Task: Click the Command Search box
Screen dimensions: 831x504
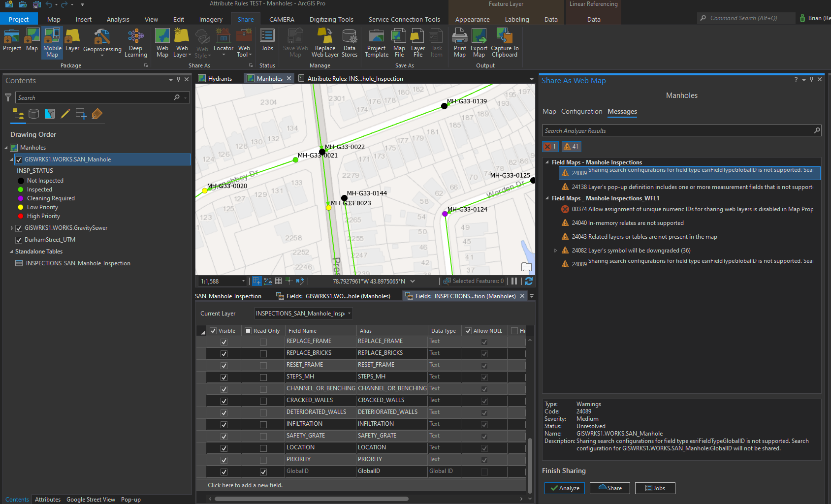Action: coord(746,18)
